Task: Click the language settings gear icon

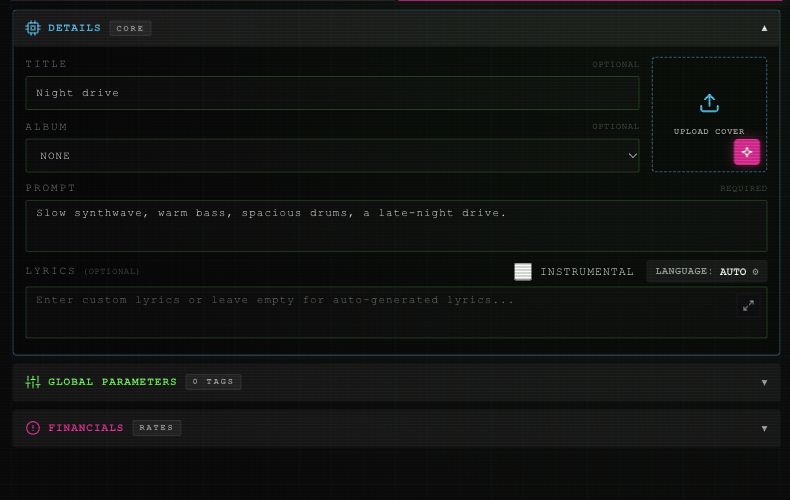Action: click(x=755, y=272)
